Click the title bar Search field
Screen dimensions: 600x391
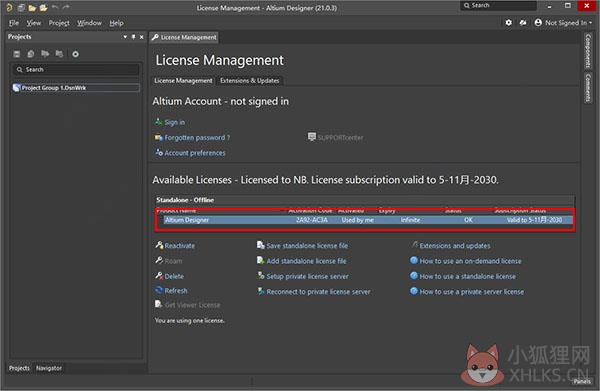click(498, 5)
